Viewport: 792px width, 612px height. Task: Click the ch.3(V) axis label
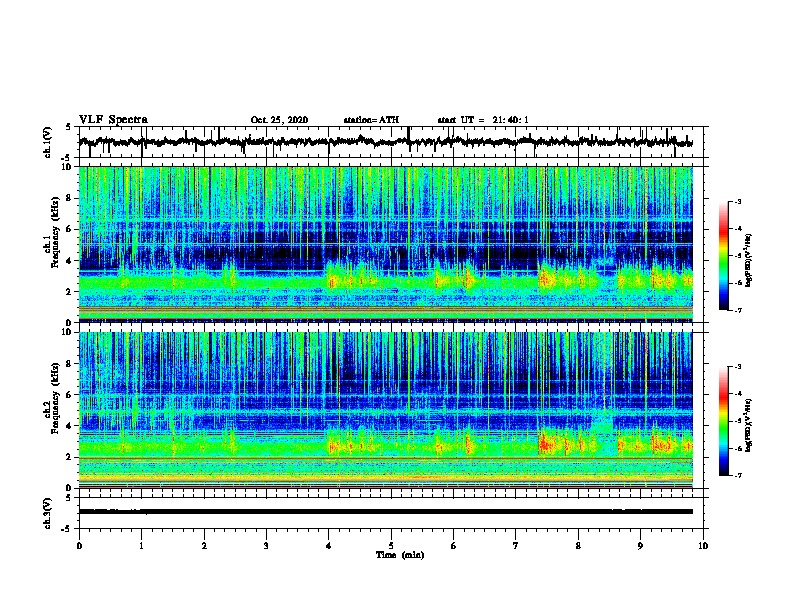pyautogui.click(x=47, y=513)
